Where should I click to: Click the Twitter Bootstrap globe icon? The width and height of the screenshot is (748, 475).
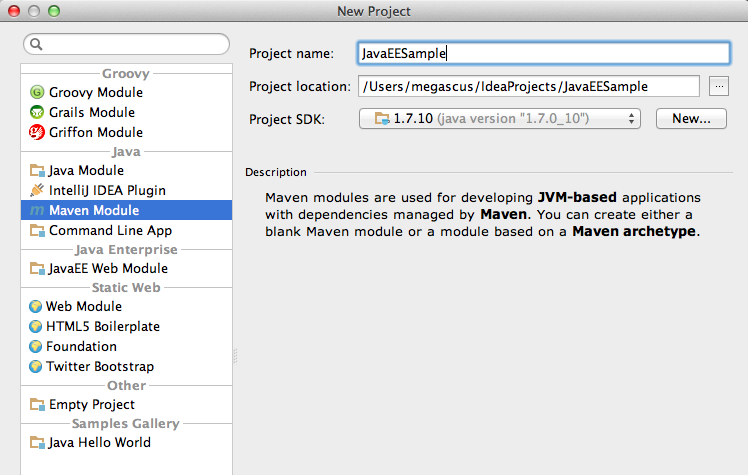click(35, 366)
